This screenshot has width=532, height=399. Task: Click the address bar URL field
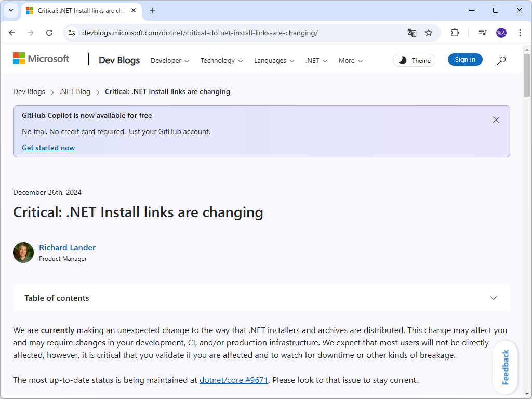[234, 33]
